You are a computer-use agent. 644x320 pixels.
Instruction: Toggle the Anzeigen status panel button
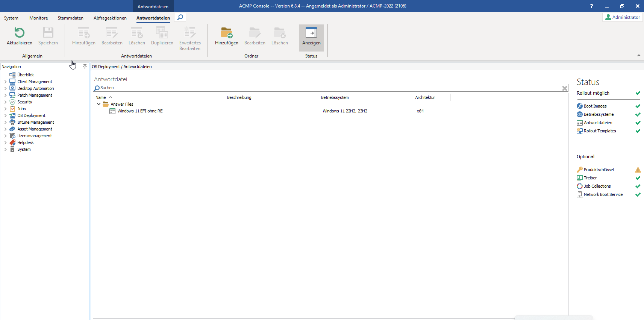click(311, 37)
